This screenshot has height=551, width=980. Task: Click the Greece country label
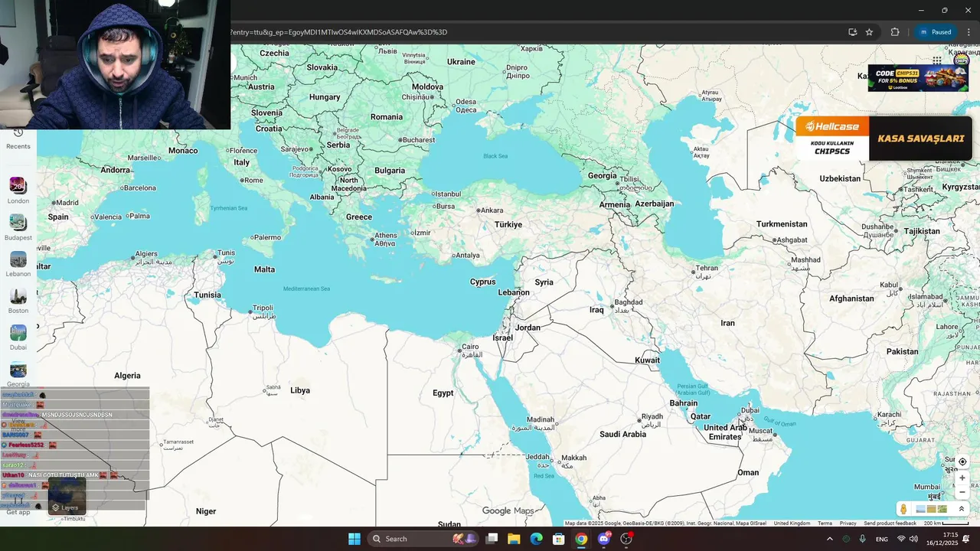pyautogui.click(x=358, y=217)
